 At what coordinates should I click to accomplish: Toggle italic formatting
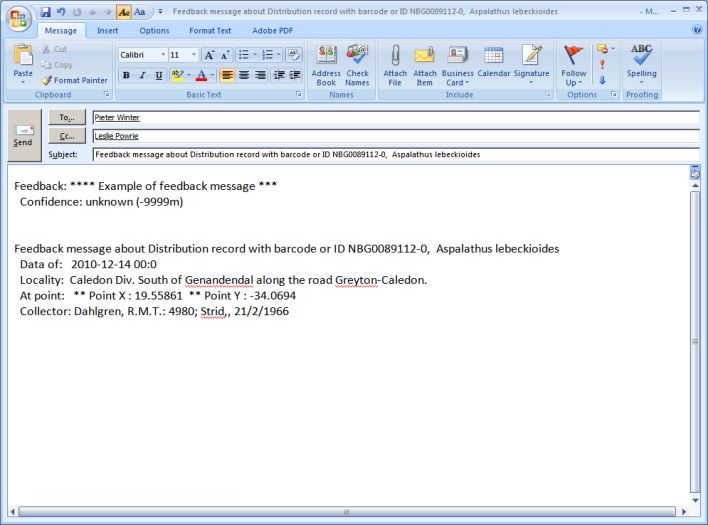[x=143, y=75]
